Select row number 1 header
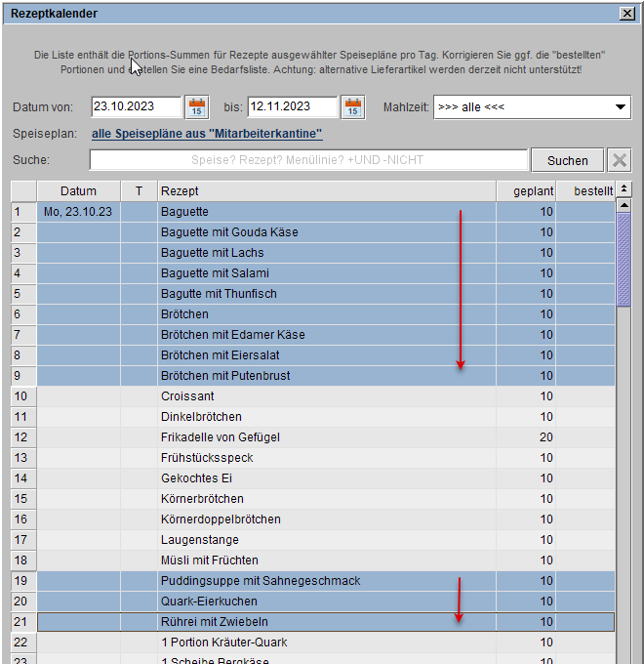The image size is (644, 664). coord(23,212)
